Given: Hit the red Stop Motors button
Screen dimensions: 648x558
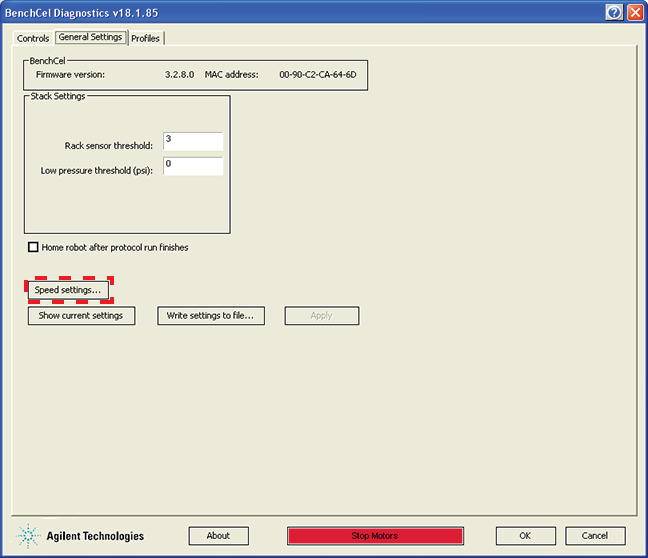Looking at the screenshot, I should click(375, 536).
